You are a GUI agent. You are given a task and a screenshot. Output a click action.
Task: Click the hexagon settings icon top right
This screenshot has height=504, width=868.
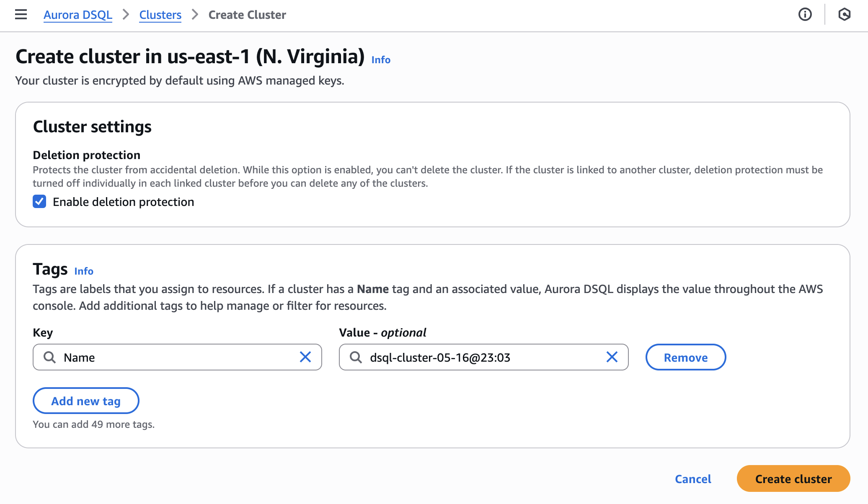pos(844,15)
